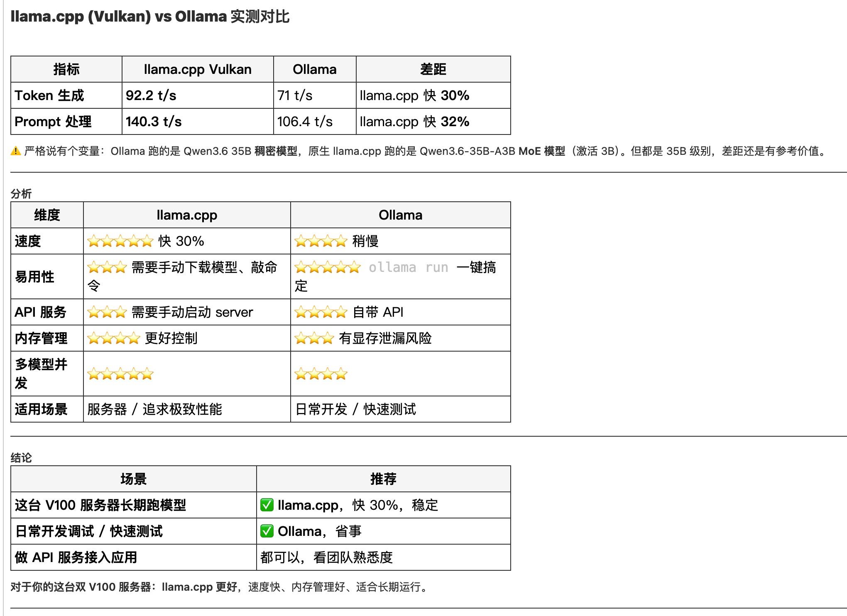This screenshot has height=616, width=847.
Task: Click three-star rating beside 有显存泄漏风险
Action: [314, 338]
